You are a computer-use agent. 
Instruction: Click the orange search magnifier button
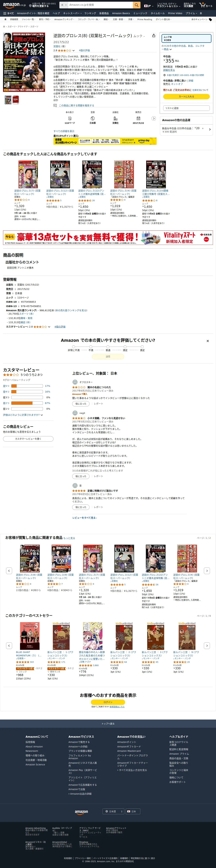pyautogui.click(x=136, y=5)
